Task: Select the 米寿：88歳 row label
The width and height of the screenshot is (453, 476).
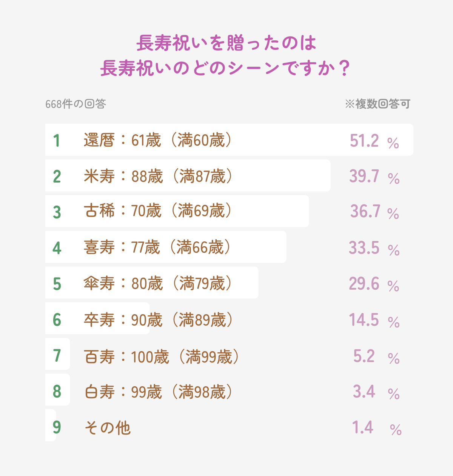Action: [x=158, y=176]
